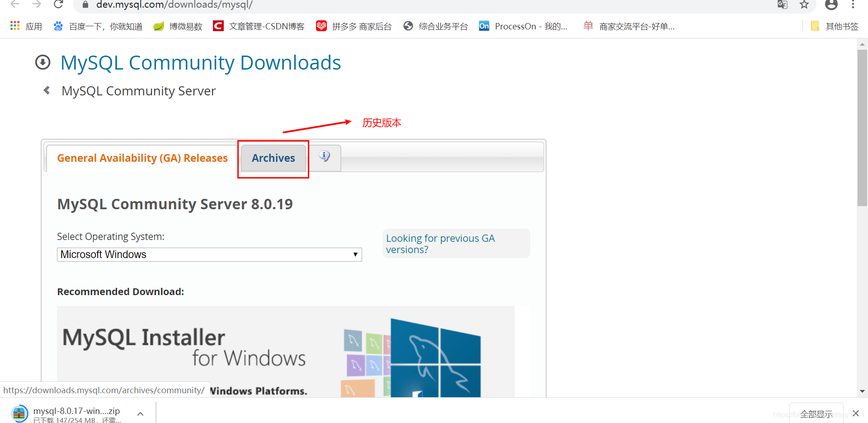This screenshot has width=868, height=423.
Task: Expand options caret for mysql zip download
Action: tap(140, 414)
